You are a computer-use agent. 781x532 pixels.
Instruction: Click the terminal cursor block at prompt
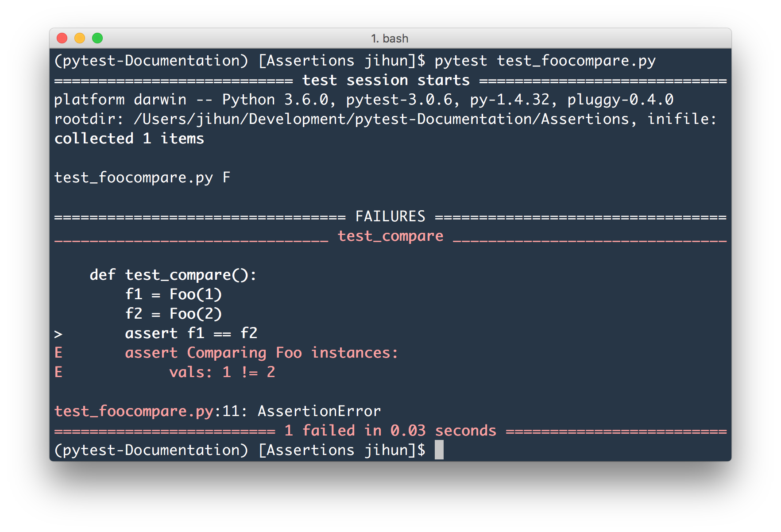pyautogui.click(x=439, y=450)
